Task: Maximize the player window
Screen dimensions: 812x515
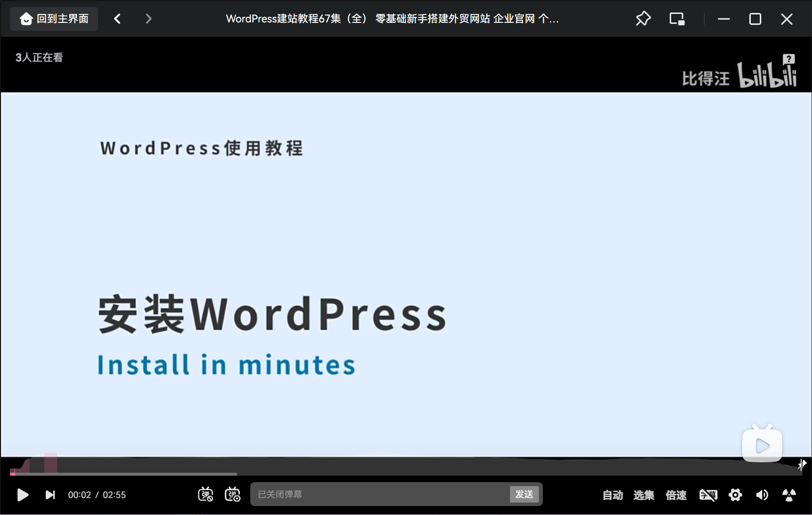Action: pos(755,19)
